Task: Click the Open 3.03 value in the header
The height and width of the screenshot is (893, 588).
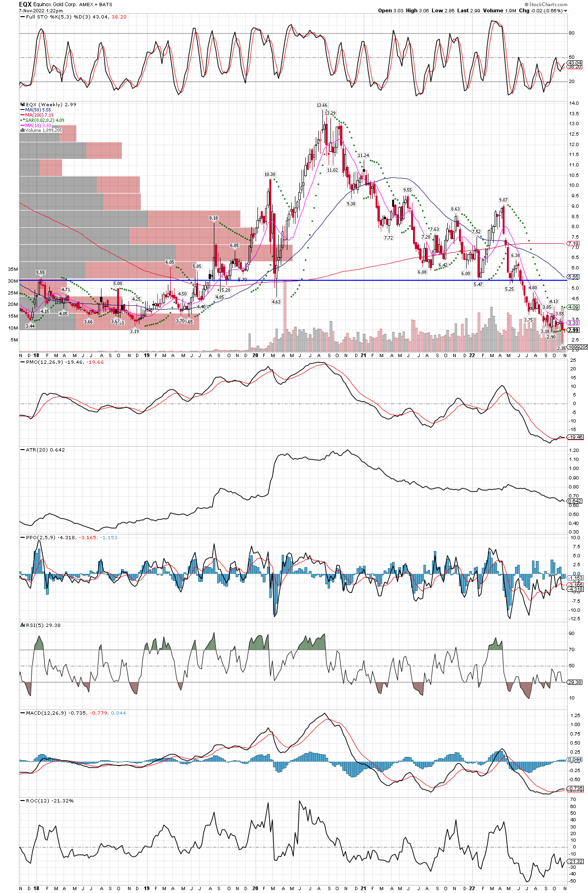Action: coord(391,10)
